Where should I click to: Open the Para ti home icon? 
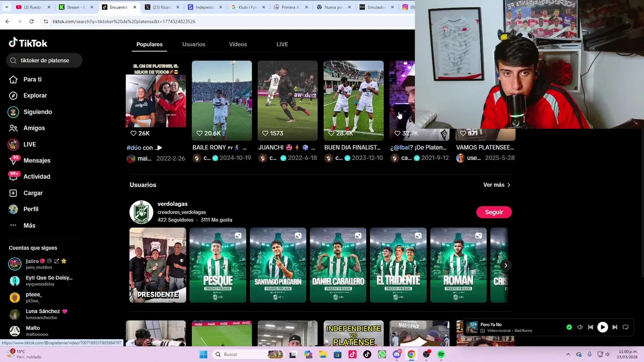click(14, 79)
